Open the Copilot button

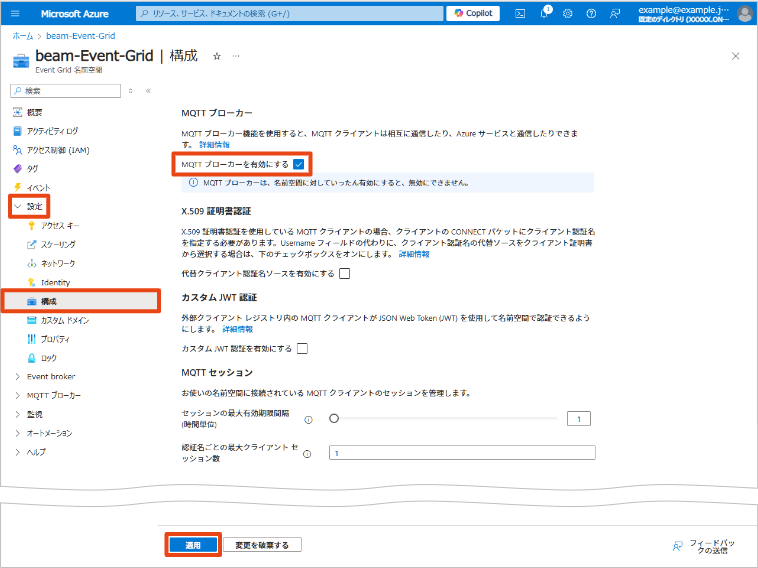(x=473, y=13)
